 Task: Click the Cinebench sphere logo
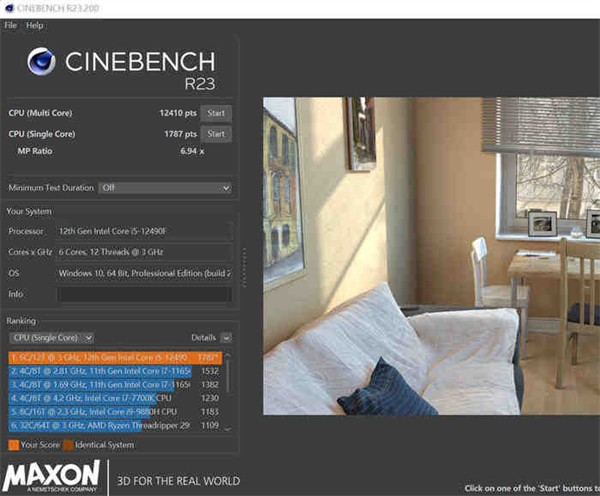click(41, 61)
